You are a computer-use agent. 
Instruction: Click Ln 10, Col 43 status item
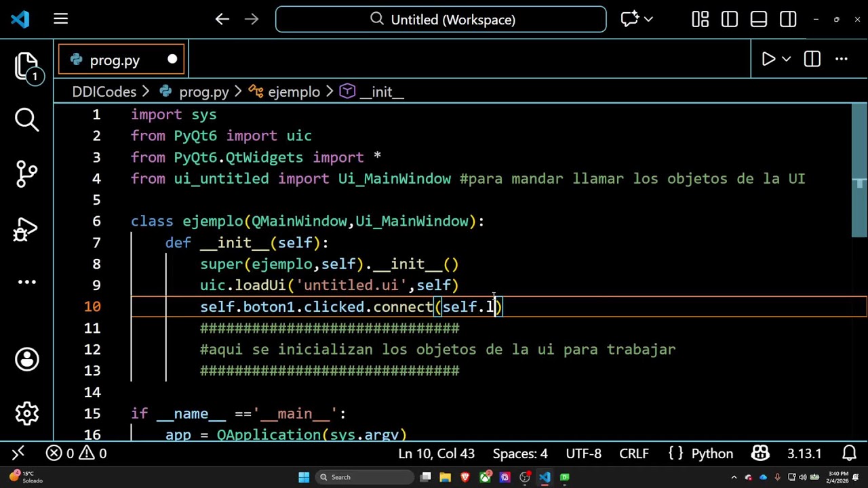(x=437, y=453)
